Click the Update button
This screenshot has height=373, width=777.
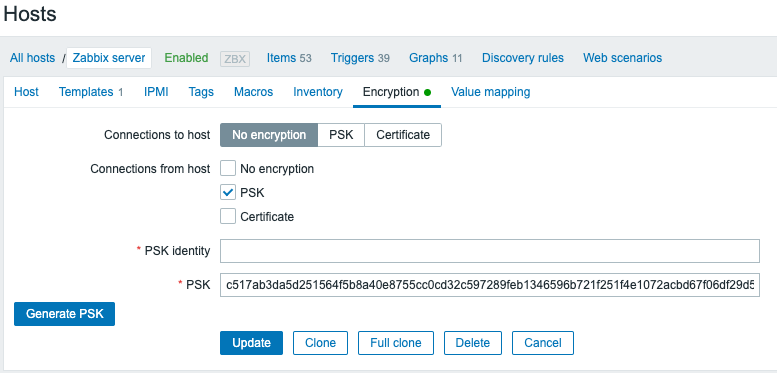251,343
